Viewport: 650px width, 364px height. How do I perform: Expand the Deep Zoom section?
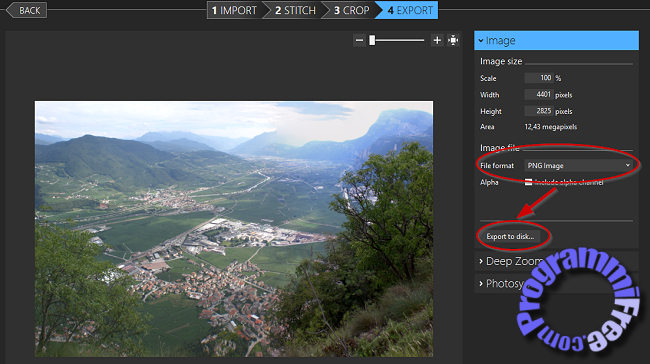point(556,261)
